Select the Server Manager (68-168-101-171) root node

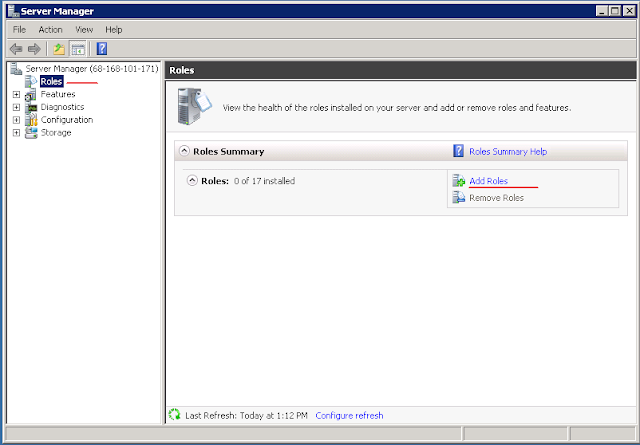tap(92, 69)
